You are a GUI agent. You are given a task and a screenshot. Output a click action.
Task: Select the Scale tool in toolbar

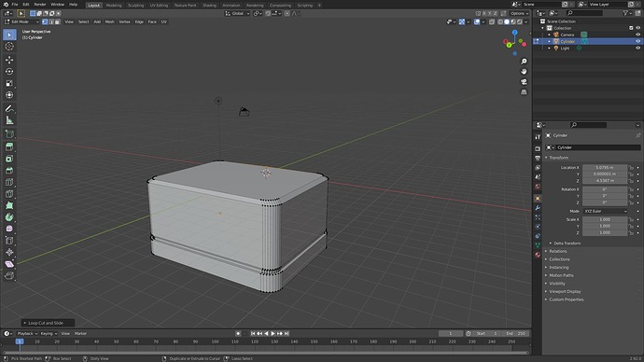(9, 83)
